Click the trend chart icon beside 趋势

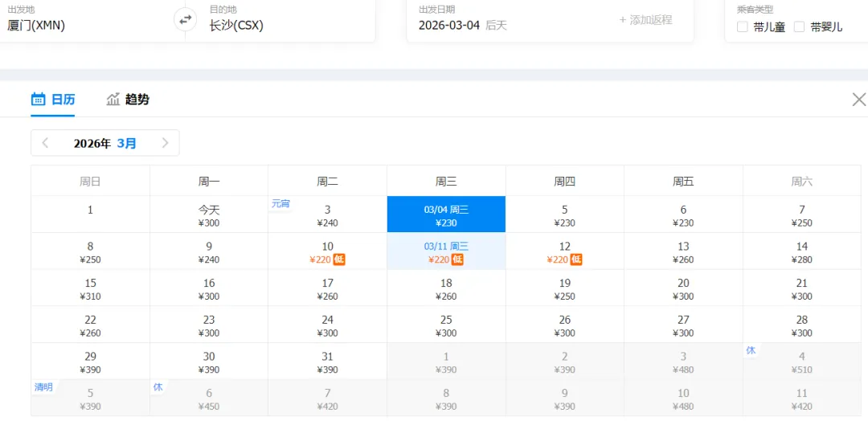coord(113,100)
